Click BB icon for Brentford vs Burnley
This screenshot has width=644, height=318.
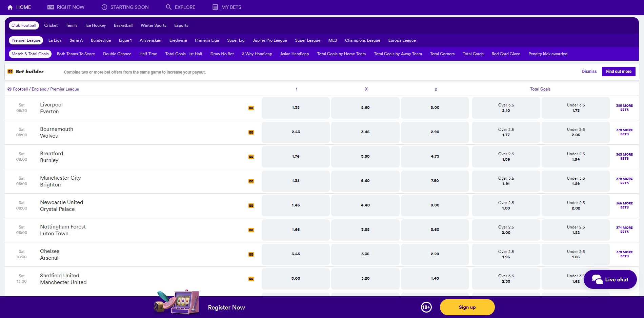pos(251,157)
